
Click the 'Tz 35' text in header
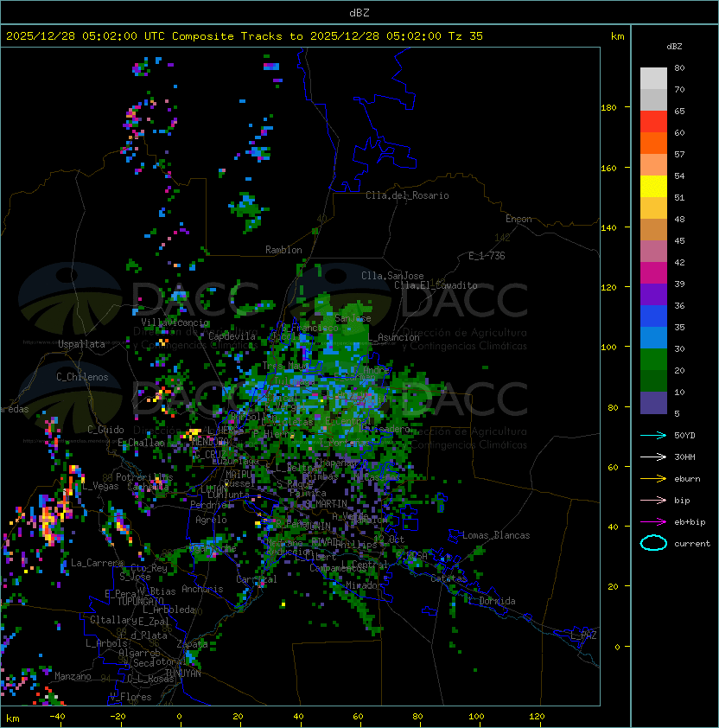[x=466, y=36]
